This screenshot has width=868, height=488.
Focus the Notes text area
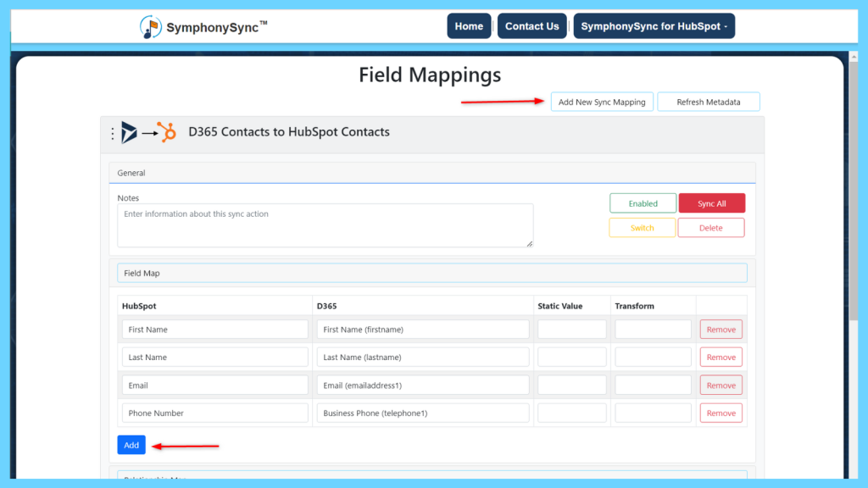coord(325,225)
